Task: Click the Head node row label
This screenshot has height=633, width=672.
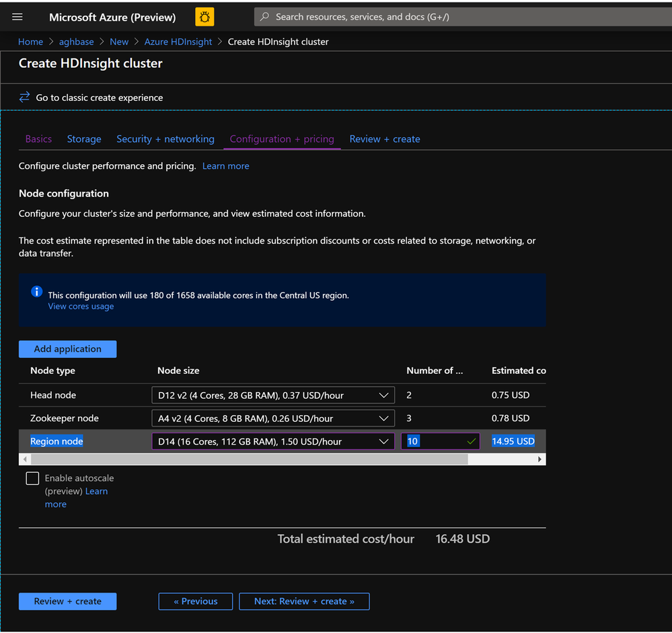Action: coord(53,395)
